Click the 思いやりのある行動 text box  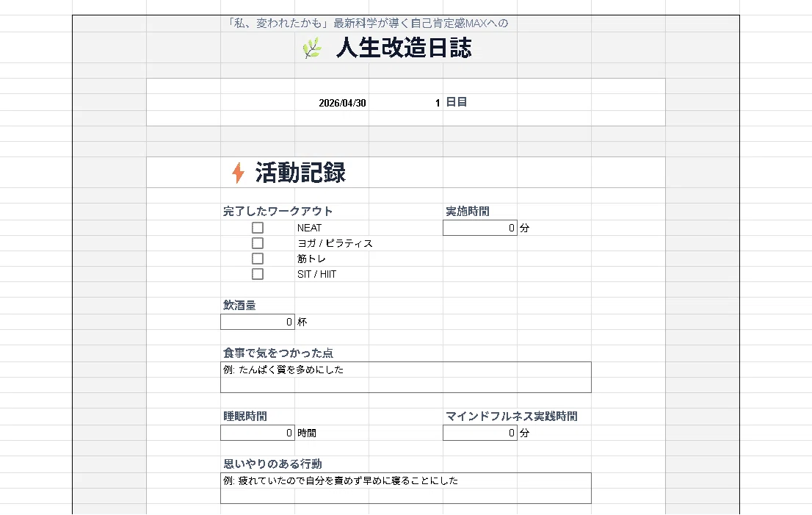click(405, 488)
